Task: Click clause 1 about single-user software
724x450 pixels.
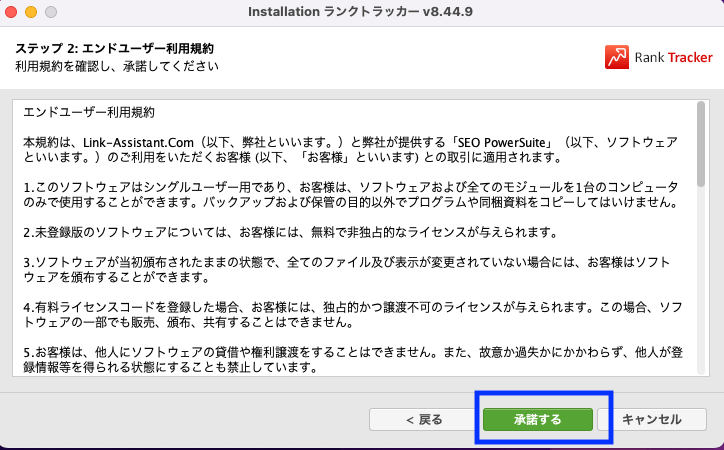Action: click(x=350, y=195)
